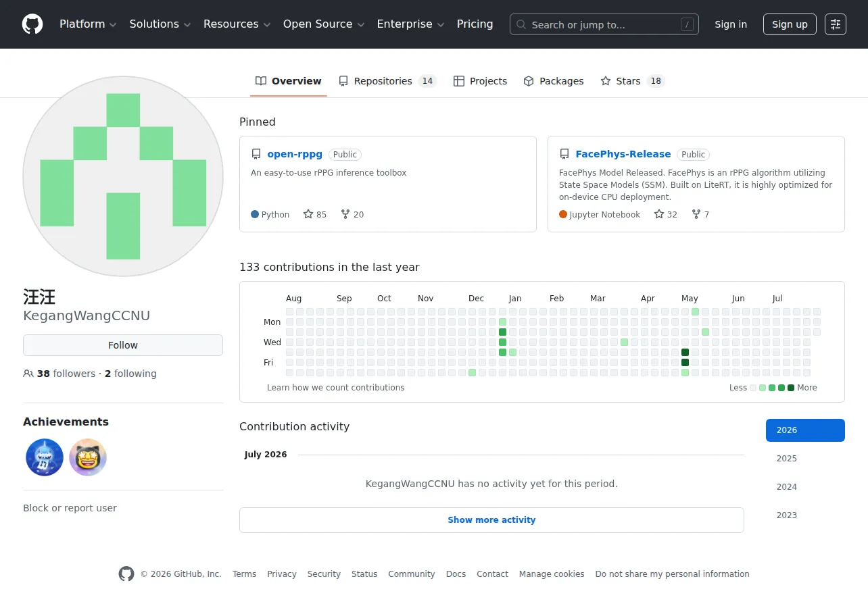Screen dimensions: 868x610
Task: Open the Docs footer link
Action: 456,574
